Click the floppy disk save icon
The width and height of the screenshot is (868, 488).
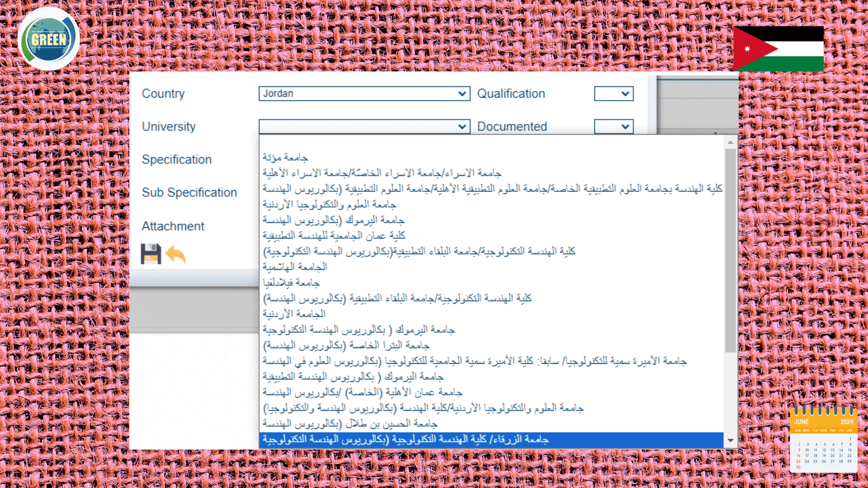click(151, 254)
